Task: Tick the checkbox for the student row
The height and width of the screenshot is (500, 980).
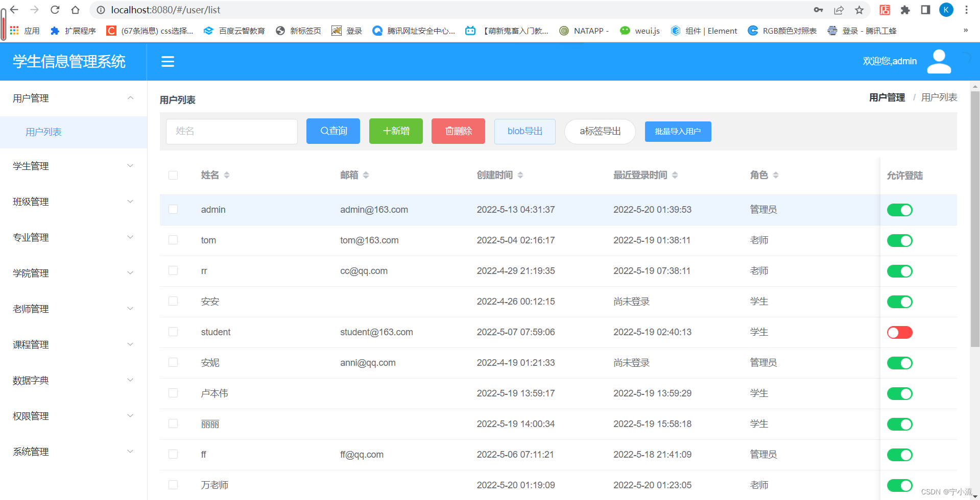Action: pyautogui.click(x=173, y=332)
